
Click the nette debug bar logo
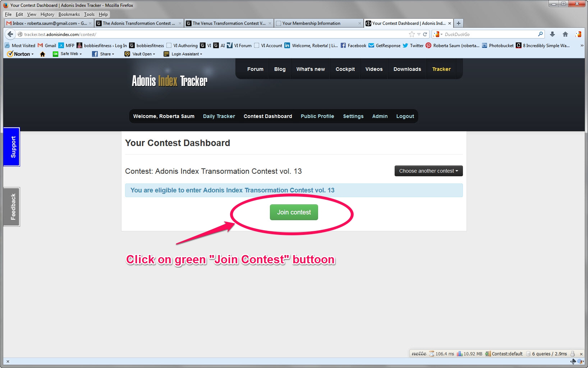[419, 354]
